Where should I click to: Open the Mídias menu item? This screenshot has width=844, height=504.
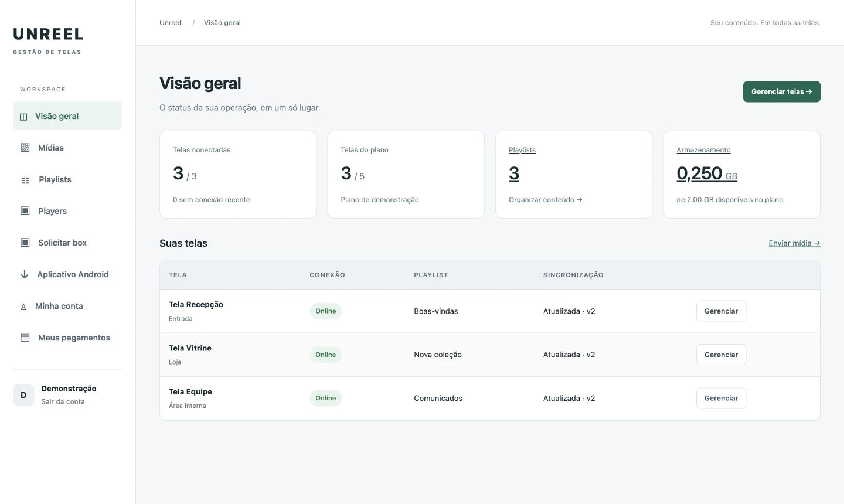[x=67, y=148]
